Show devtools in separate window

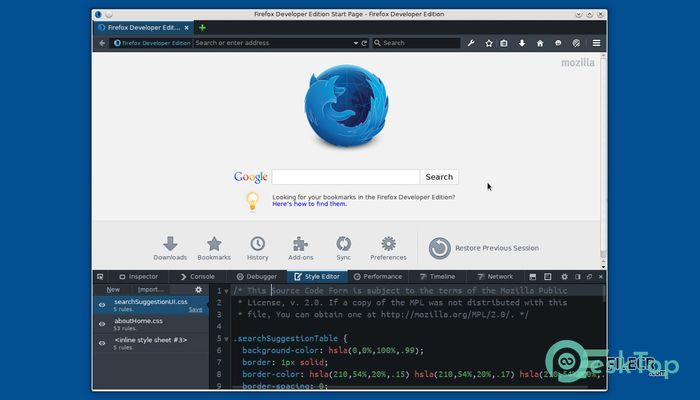pyautogui.click(x=589, y=277)
